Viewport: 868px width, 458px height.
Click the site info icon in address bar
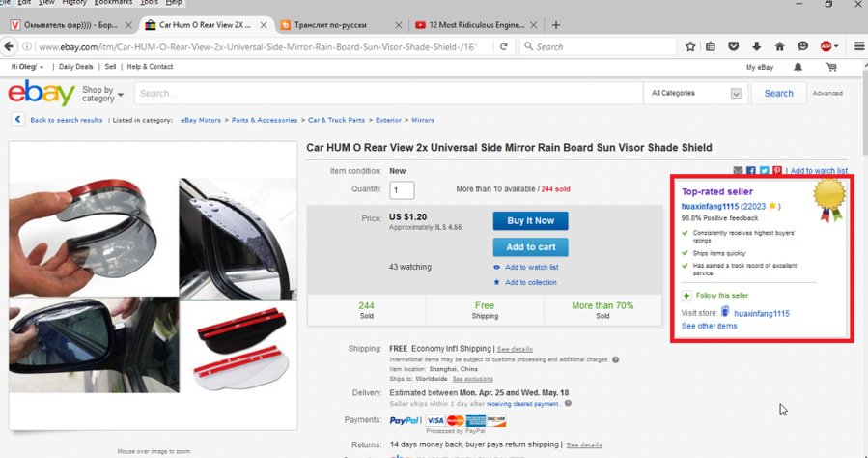click(x=27, y=47)
